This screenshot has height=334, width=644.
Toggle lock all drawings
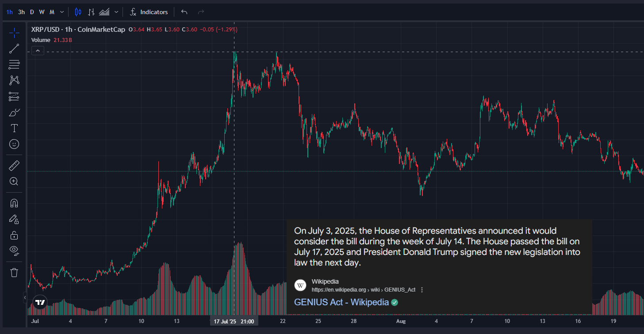14,235
